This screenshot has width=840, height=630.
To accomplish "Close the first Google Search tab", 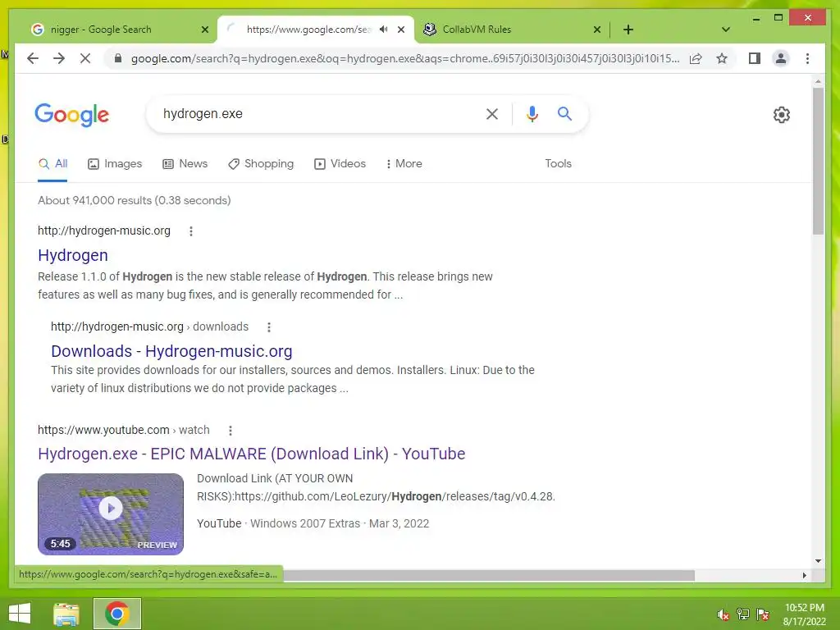I will click(x=204, y=30).
